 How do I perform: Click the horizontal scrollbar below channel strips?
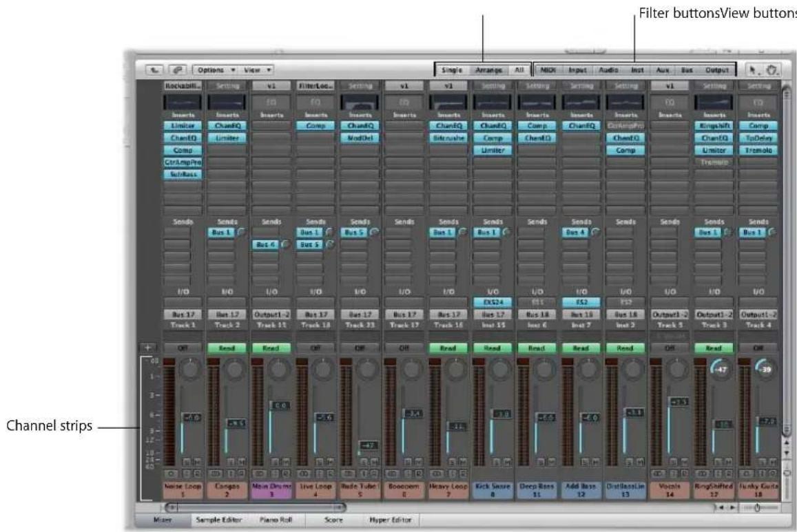coord(256,507)
